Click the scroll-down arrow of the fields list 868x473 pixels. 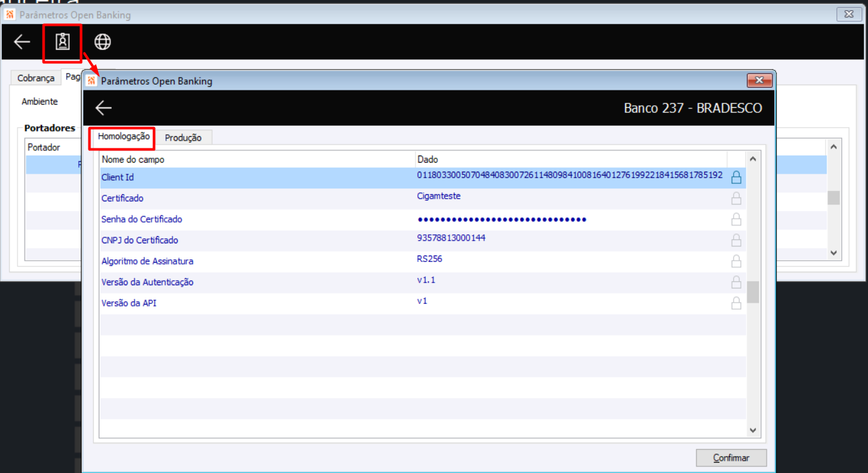[753, 430]
